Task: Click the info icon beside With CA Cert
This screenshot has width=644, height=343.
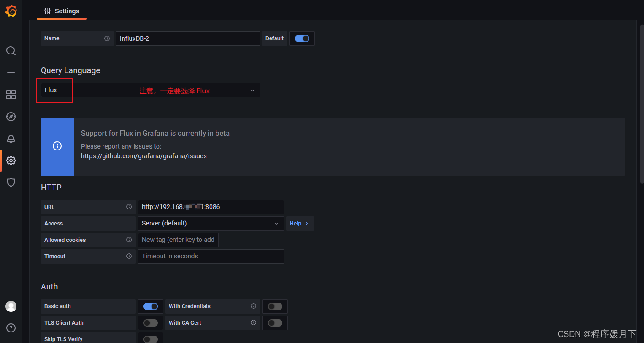Action: (x=254, y=323)
